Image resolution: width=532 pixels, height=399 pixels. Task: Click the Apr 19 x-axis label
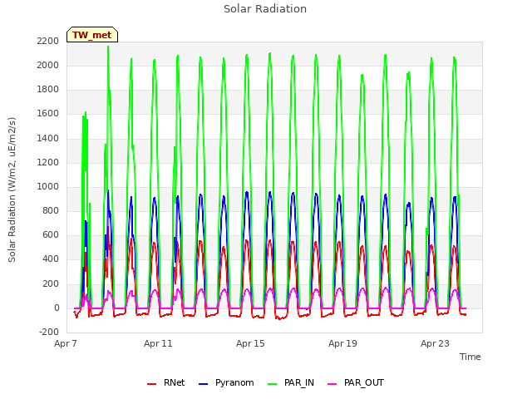click(x=342, y=343)
